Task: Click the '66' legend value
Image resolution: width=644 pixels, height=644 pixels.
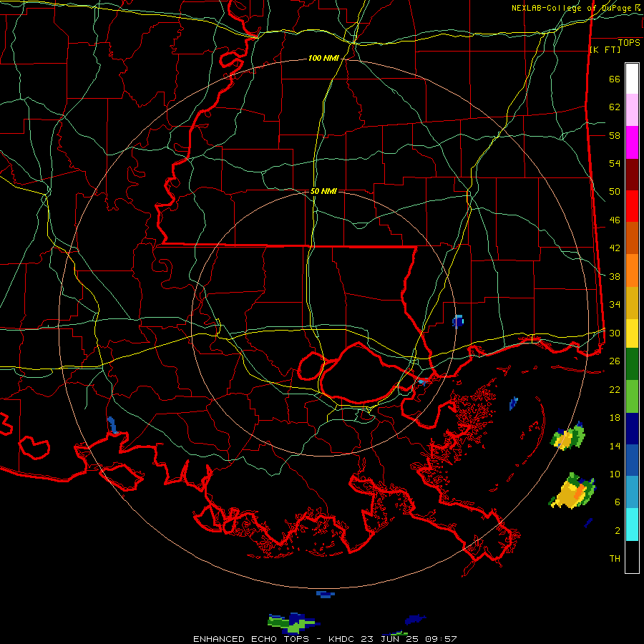Action: pyautogui.click(x=615, y=79)
